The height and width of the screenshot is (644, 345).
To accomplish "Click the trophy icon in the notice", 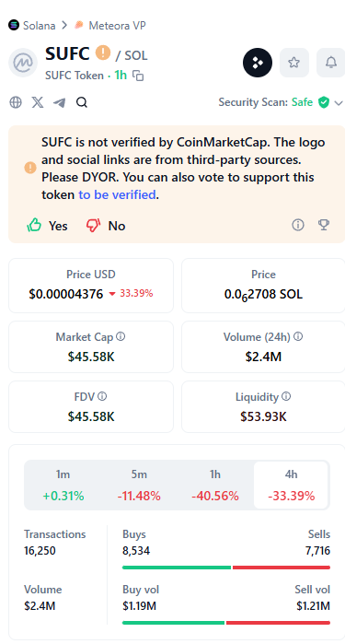I will click(x=324, y=225).
